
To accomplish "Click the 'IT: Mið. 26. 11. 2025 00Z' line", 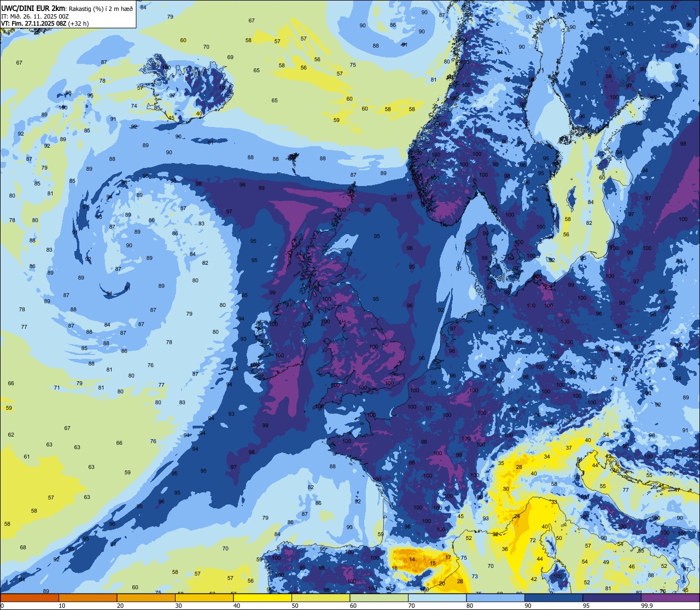I will 35,16.
